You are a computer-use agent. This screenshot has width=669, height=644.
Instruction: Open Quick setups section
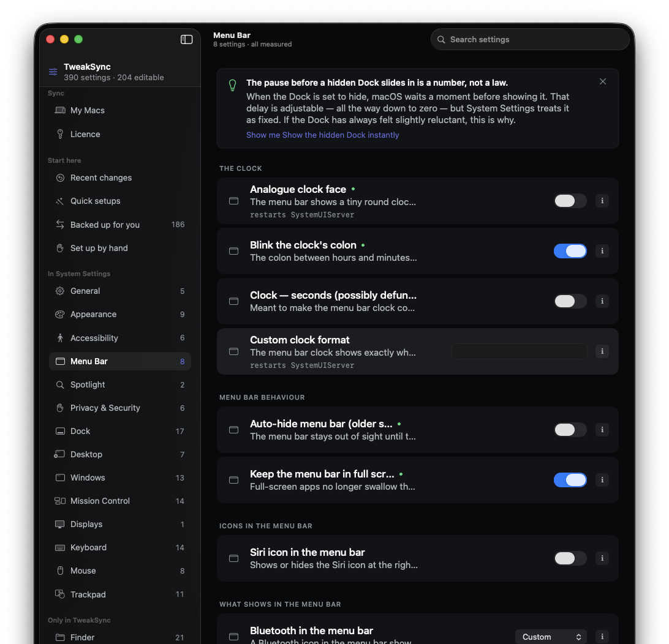[x=120, y=201]
